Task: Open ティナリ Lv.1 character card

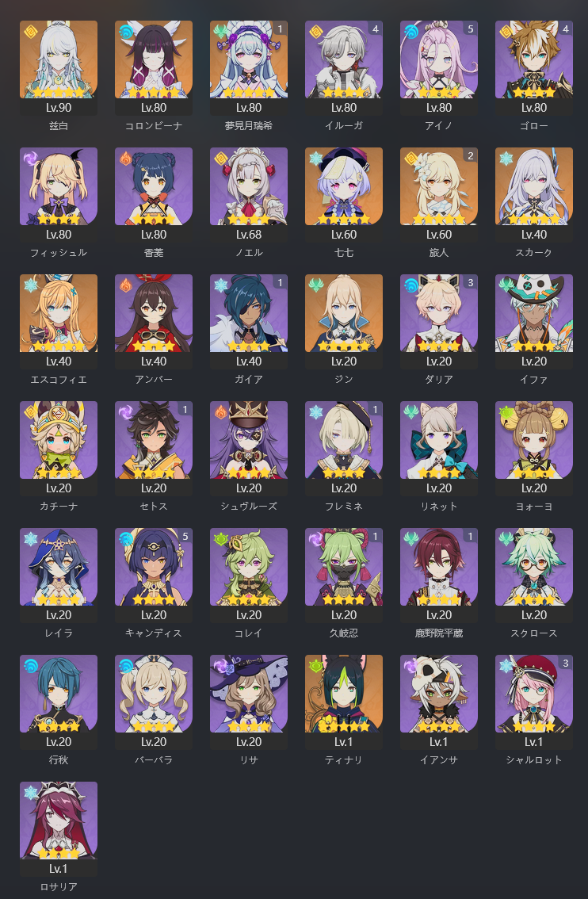Action: click(x=344, y=702)
